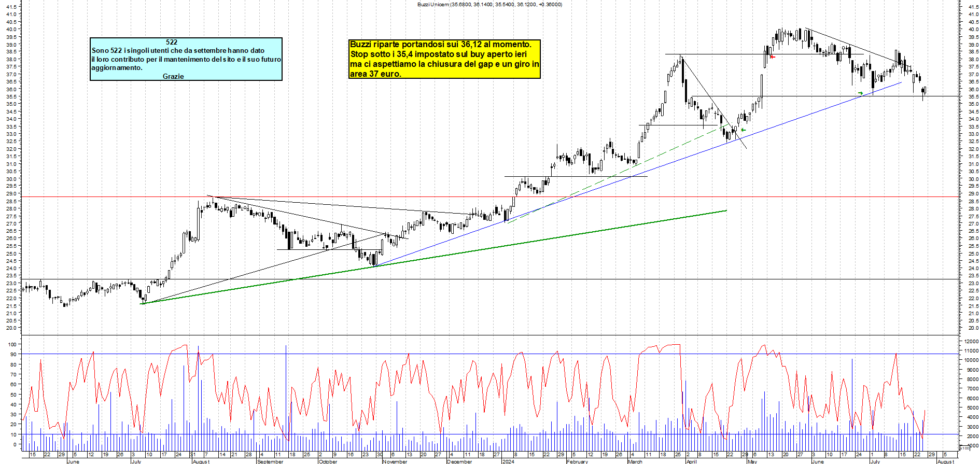Click the '2024' year label on time axis

pos(508,461)
